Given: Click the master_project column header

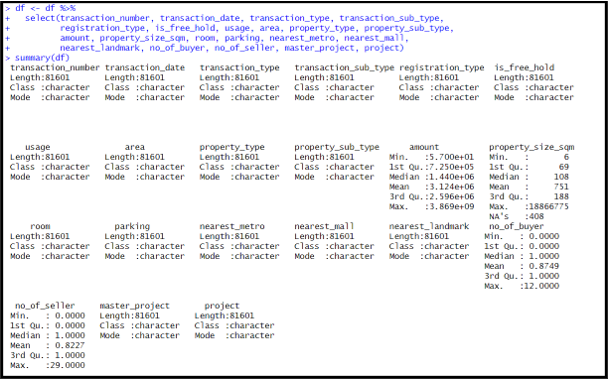Looking at the screenshot, I should 135,306.
